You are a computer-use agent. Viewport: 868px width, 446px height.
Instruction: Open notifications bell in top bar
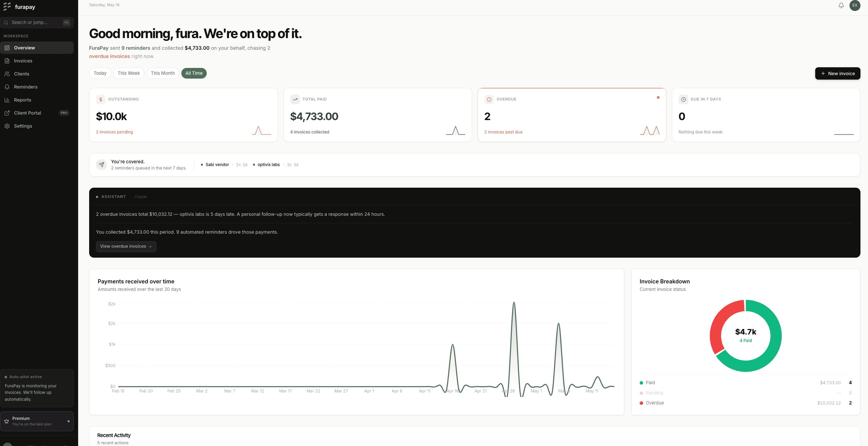841,5
